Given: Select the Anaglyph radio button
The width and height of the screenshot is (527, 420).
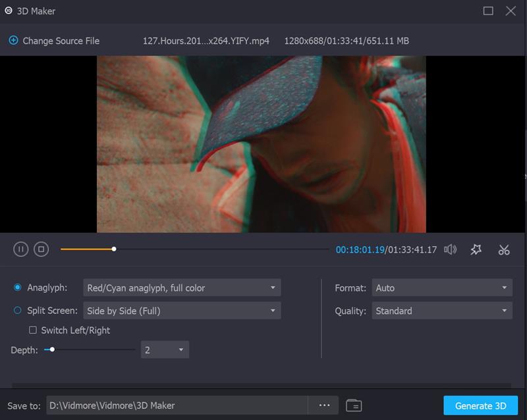Looking at the screenshot, I should pyautogui.click(x=18, y=288).
